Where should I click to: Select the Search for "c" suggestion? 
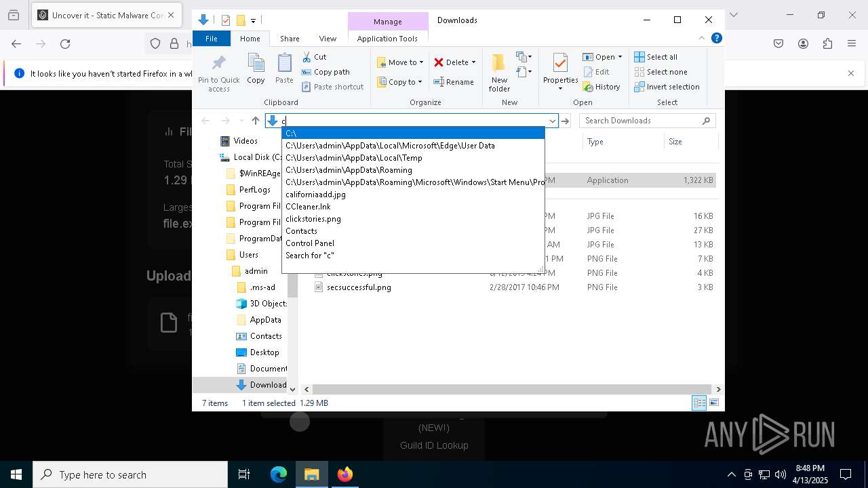click(413, 256)
